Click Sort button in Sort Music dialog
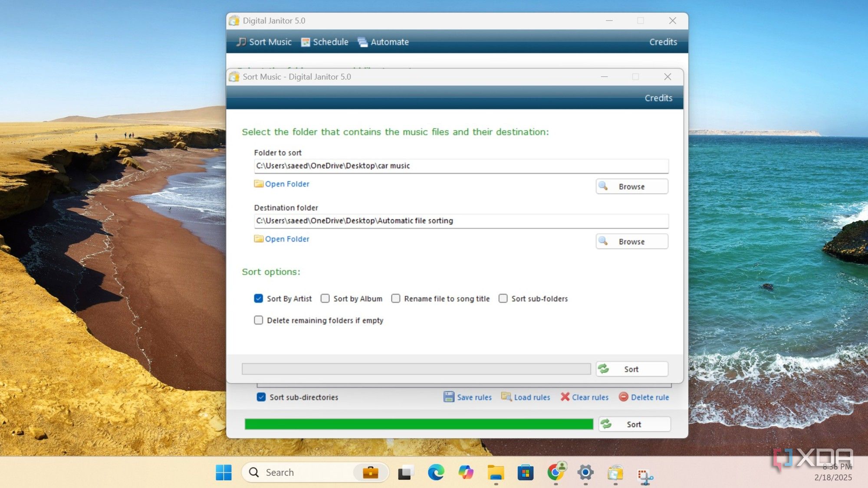This screenshot has height=488, width=868. point(631,369)
